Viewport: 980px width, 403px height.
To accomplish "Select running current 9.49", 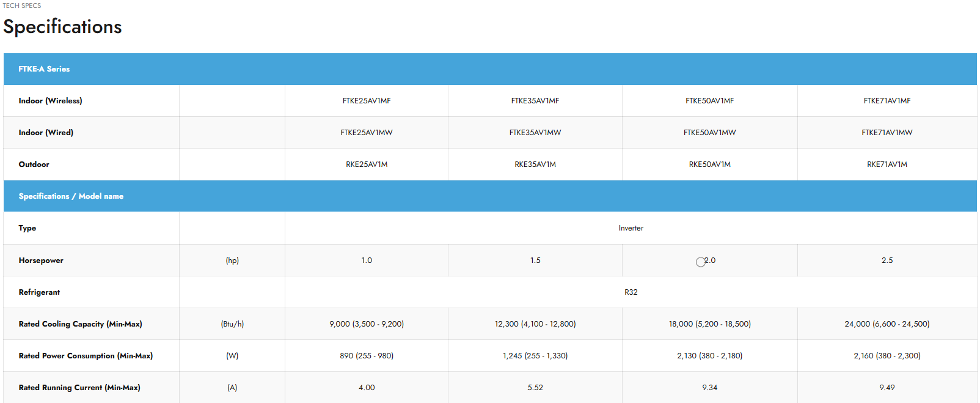I will pyautogui.click(x=887, y=388).
